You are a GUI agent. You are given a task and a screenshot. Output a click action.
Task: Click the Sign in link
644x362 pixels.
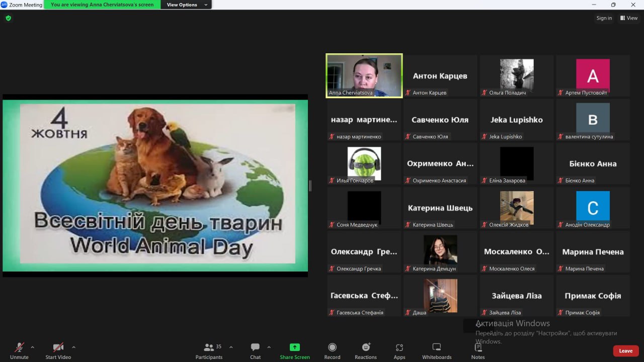(604, 18)
